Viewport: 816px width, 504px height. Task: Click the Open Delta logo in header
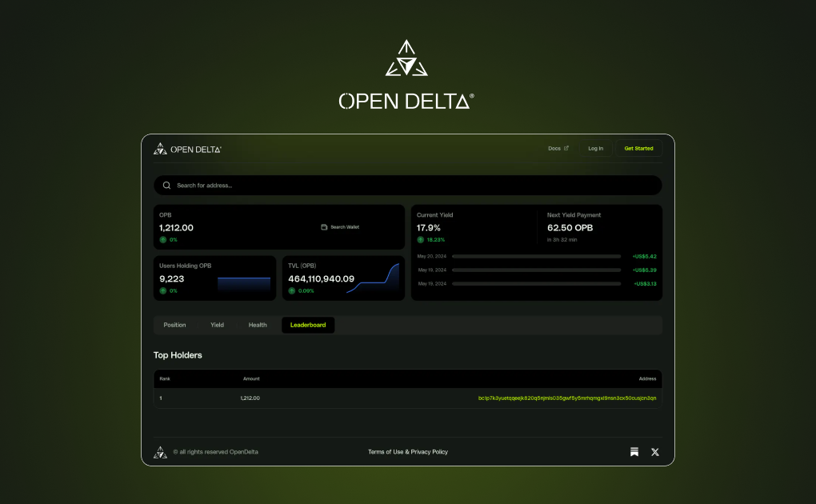187,149
